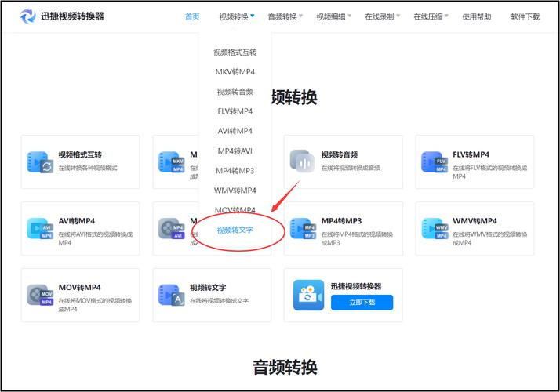Open the 视频格式互转 card title link
The image size is (560, 392).
click(x=80, y=154)
